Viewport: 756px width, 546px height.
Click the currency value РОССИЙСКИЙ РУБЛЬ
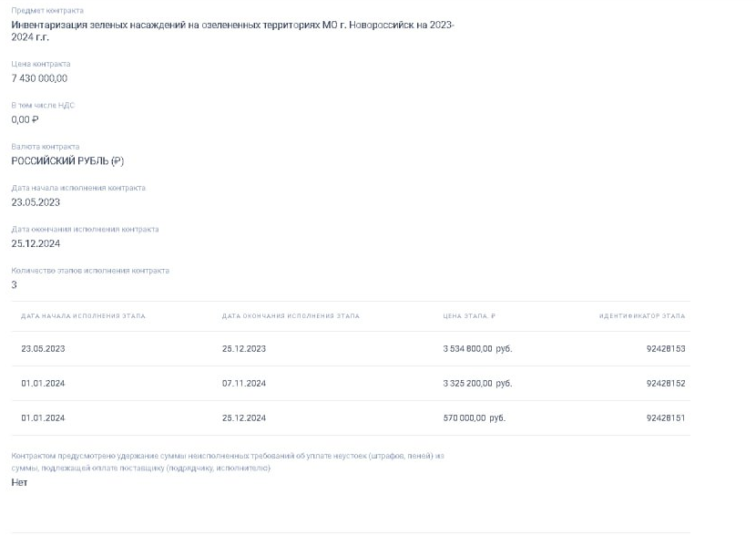[x=67, y=161]
